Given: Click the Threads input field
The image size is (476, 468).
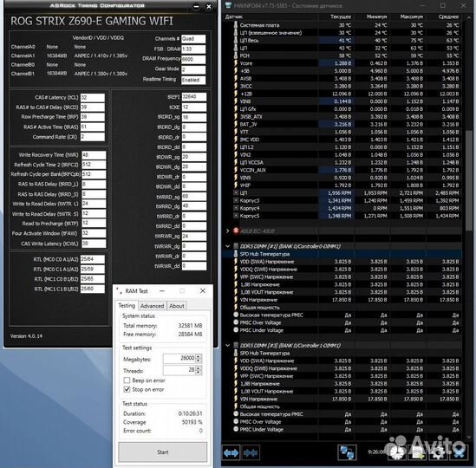Looking at the screenshot, I should (x=179, y=370).
